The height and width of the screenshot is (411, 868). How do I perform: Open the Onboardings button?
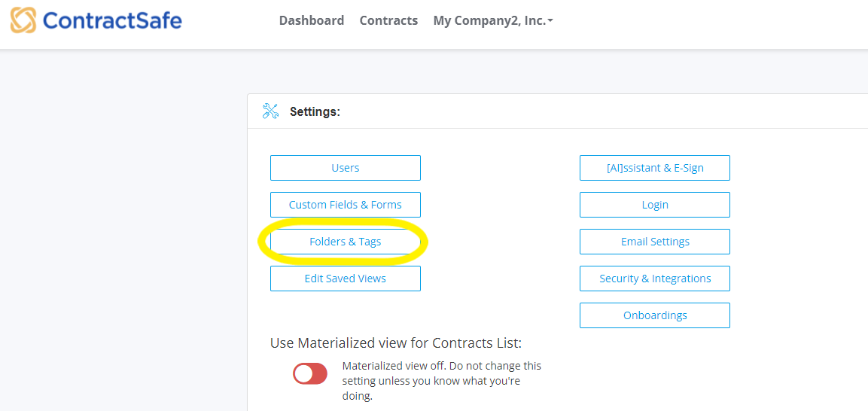coord(655,315)
